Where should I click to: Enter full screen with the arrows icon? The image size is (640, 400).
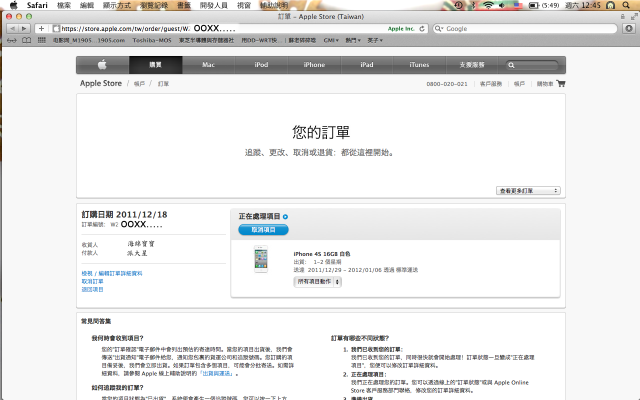pos(634,16)
